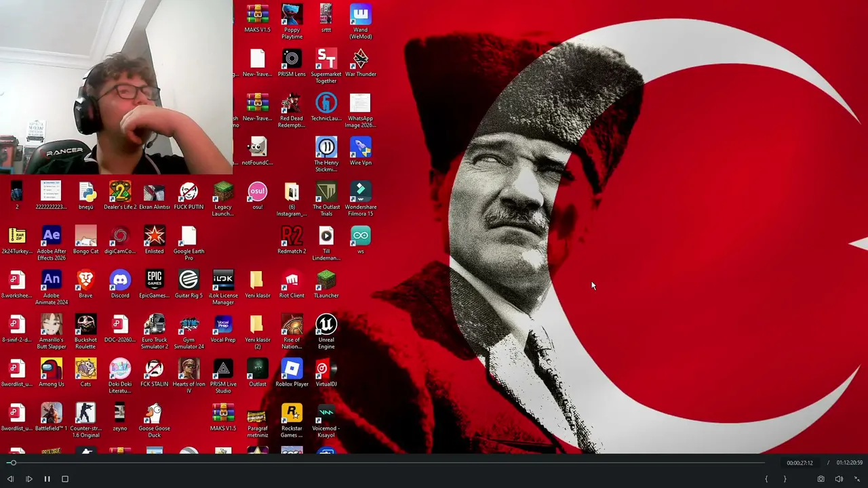This screenshot has width=868, height=488.
Task: Take a snapshot with the camera button
Action: [x=821, y=479]
